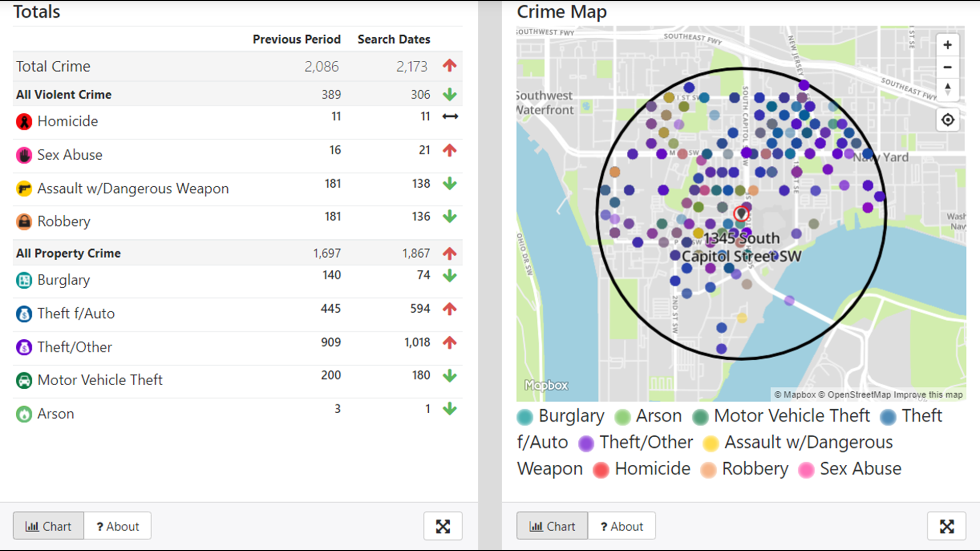Image resolution: width=980 pixels, height=551 pixels.
Task: Click the Theft f/Auto icon
Action: (x=24, y=314)
